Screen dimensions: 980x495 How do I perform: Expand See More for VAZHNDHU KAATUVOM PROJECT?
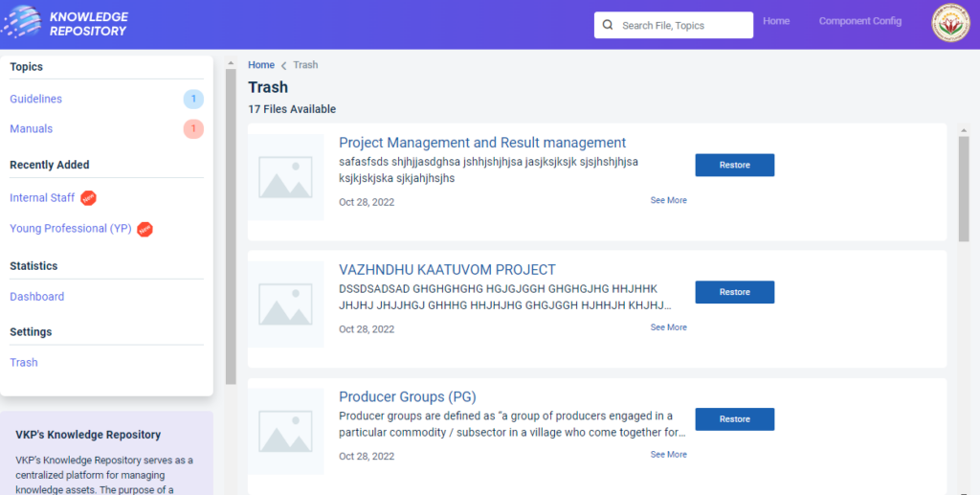[x=668, y=327]
